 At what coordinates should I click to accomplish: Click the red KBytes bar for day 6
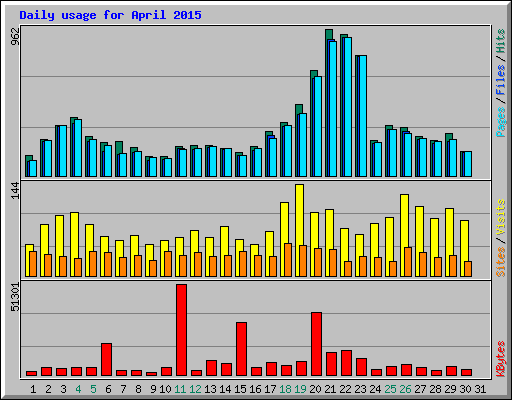pyautogui.click(x=107, y=359)
